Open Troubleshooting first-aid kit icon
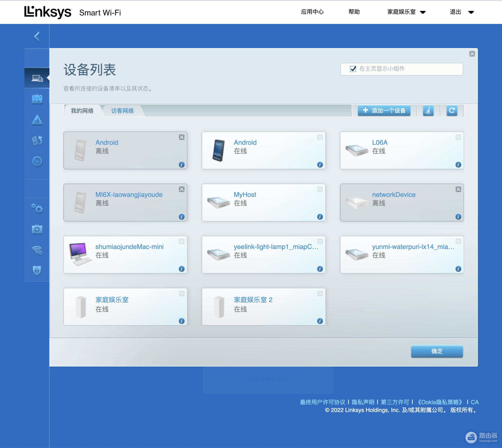The width and height of the screenshot is (502, 448). pos(37,229)
